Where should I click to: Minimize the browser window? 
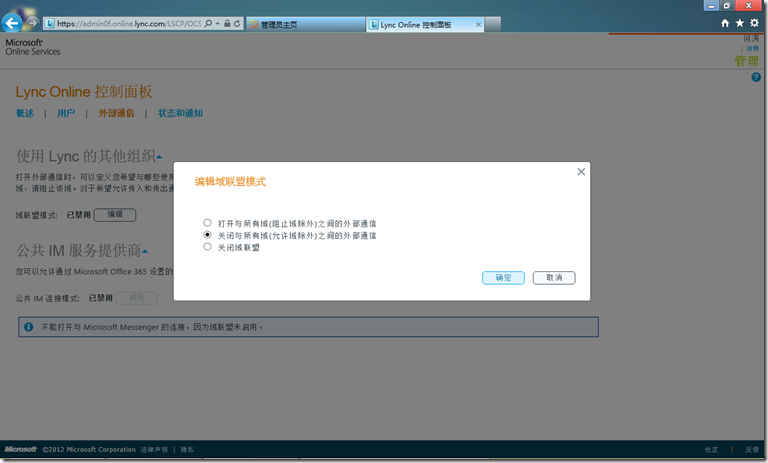pyautogui.click(x=711, y=5)
